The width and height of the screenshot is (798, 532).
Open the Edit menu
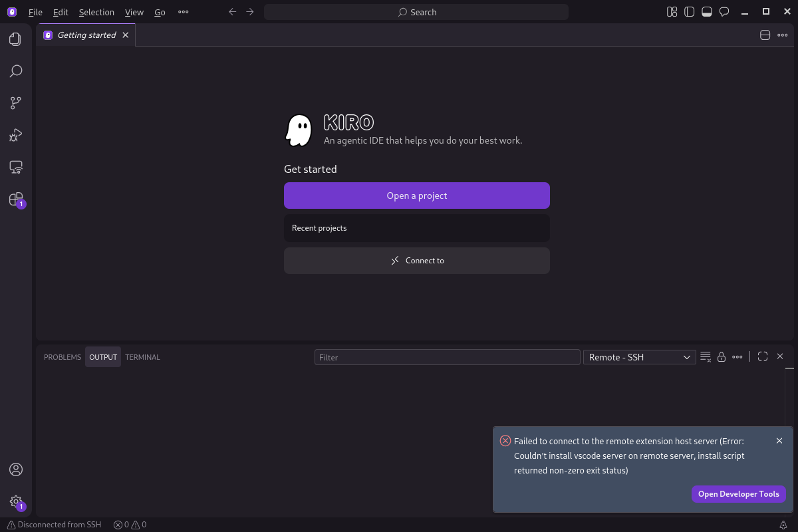tap(61, 12)
